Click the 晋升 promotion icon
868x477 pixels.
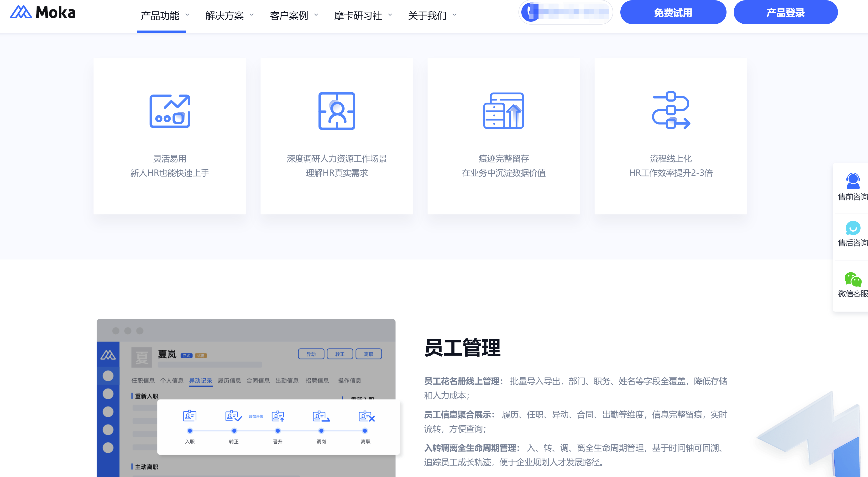click(x=277, y=417)
